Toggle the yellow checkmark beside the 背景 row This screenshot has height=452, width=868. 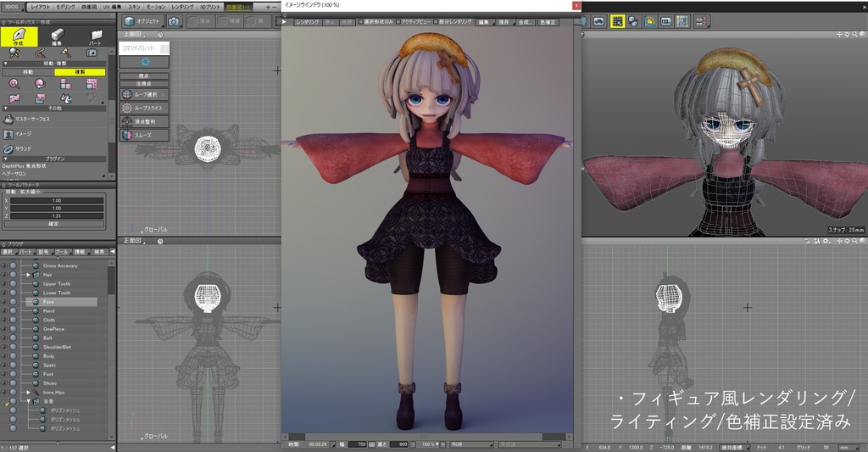[x=6, y=402]
